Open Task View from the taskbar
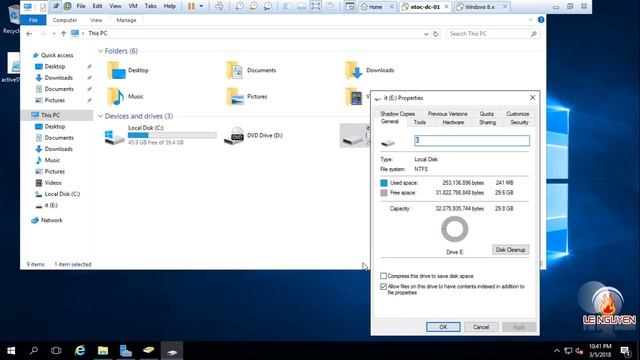Screen dimensions: 640x360 pos(56,351)
